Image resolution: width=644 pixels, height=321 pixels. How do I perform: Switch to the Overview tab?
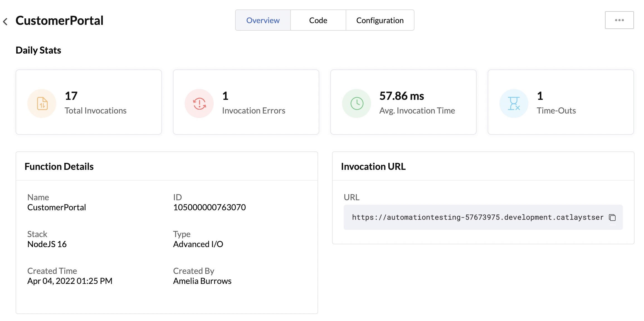[263, 20]
